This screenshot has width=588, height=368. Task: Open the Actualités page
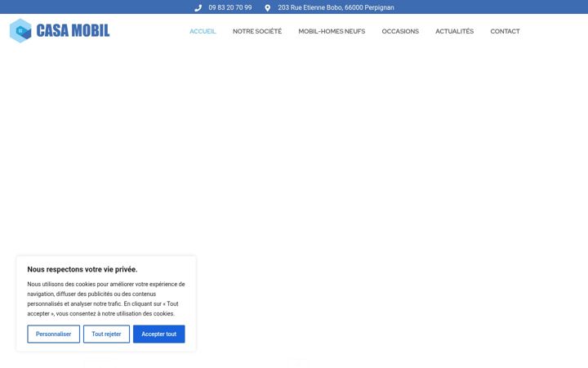point(455,31)
